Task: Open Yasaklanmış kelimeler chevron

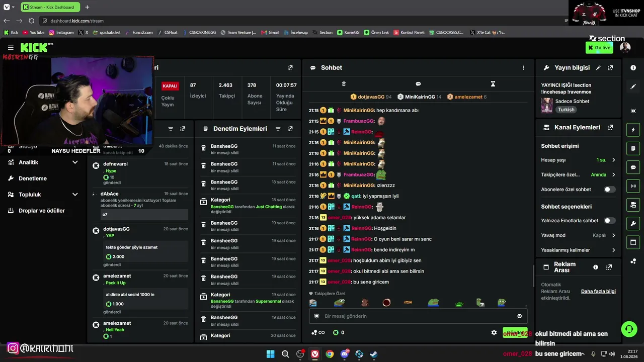Action: coord(613,250)
